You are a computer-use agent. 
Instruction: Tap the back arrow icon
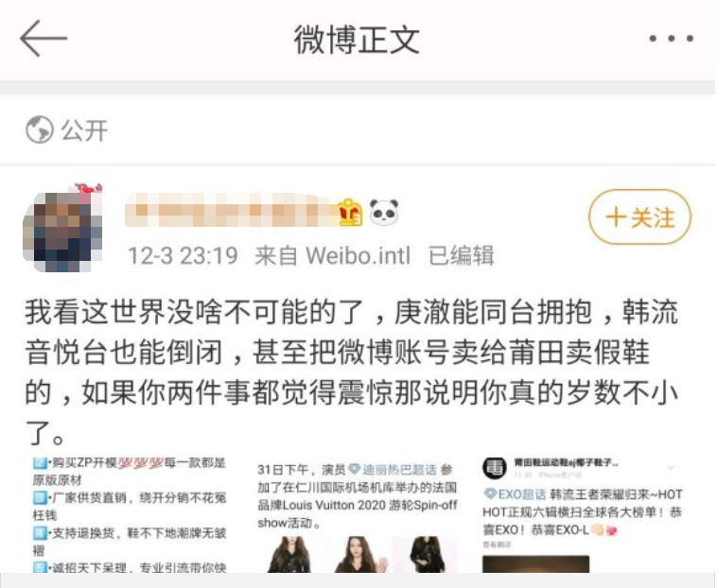(44, 39)
